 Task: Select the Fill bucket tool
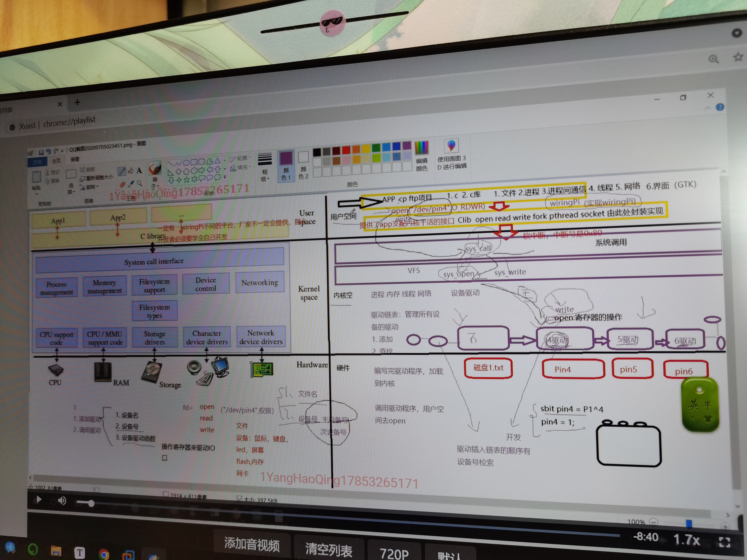click(x=131, y=171)
